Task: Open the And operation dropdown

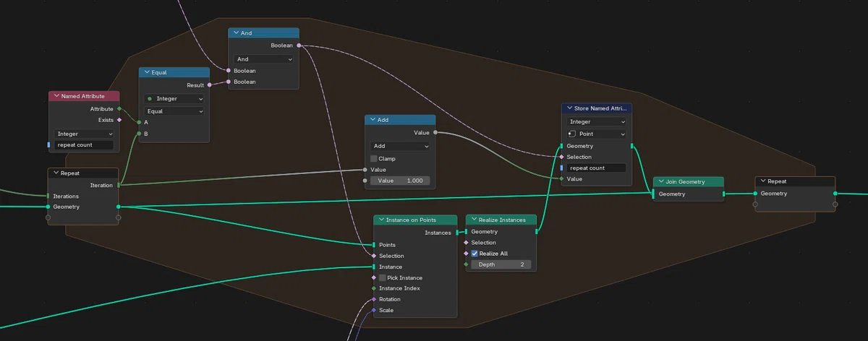Action: (x=264, y=59)
